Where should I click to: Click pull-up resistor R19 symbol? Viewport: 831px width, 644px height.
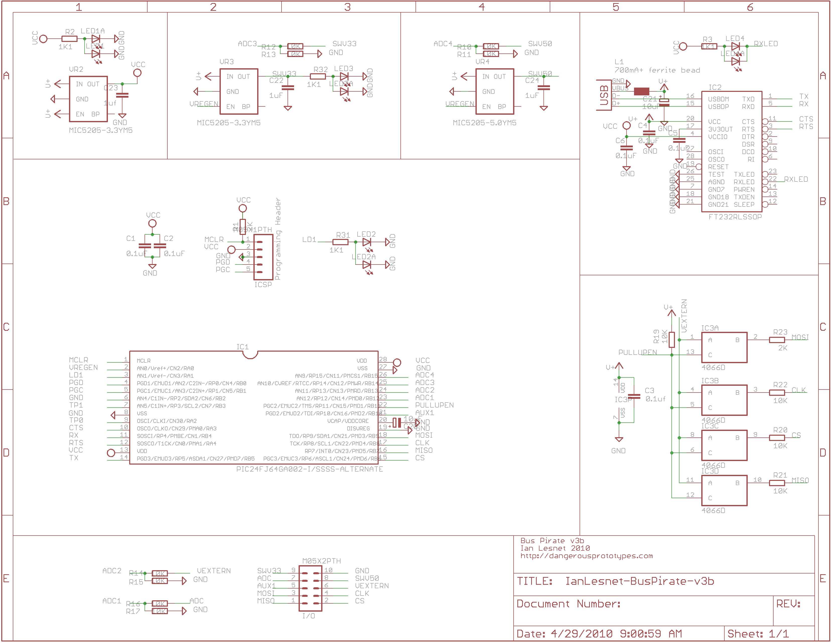tap(672, 340)
